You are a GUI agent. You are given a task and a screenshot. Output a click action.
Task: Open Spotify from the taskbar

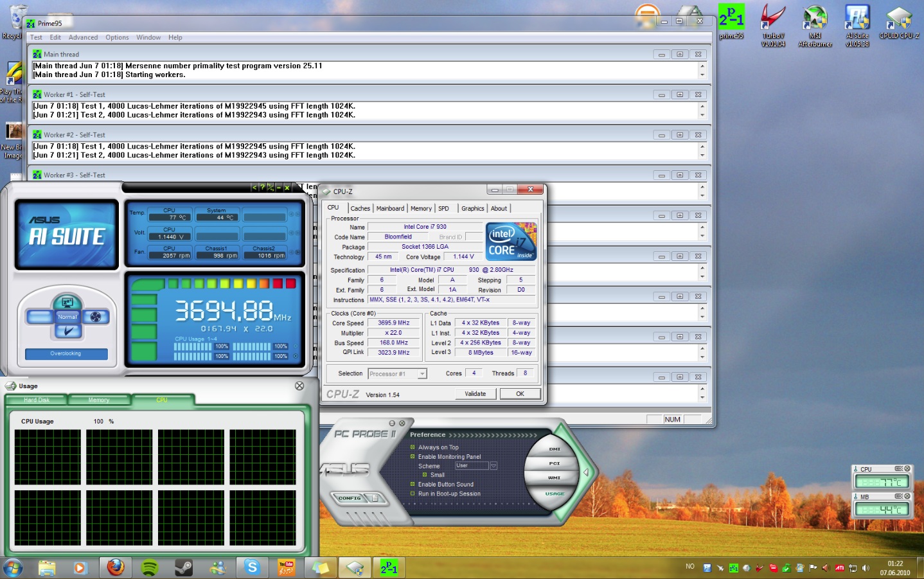tap(150, 567)
